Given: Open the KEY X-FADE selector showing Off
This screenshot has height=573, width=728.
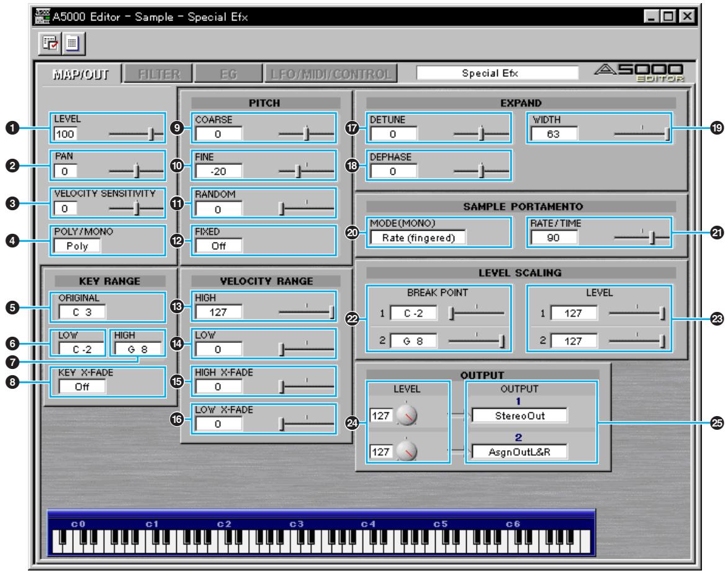Looking at the screenshot, I should coord(82,386).
